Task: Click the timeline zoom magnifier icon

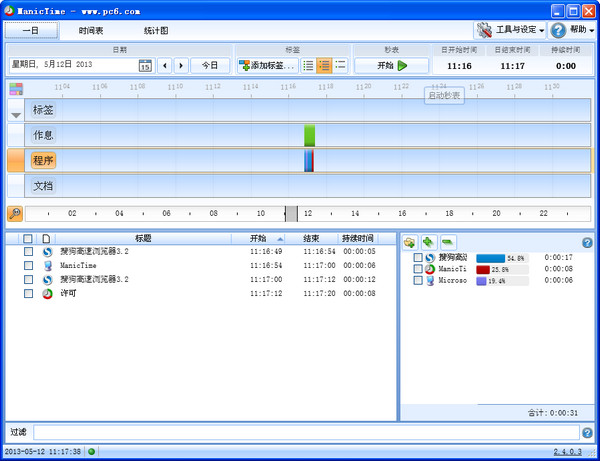Action: click(x=14, y=213)
